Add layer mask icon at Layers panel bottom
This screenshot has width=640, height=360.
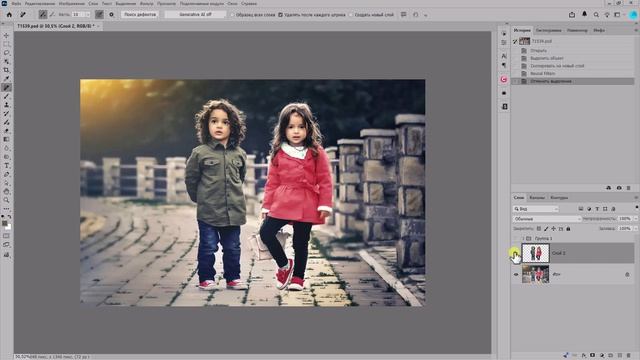(592, 356)
